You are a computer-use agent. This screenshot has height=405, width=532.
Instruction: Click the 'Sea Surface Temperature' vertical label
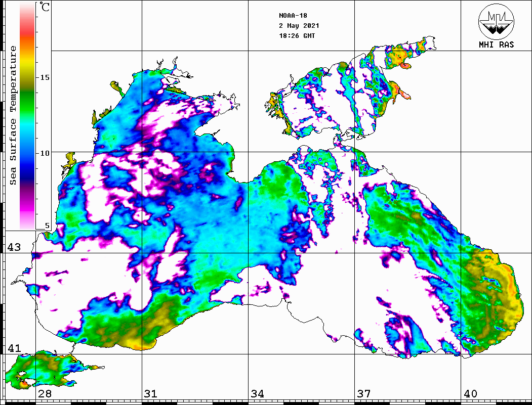[x=13, y=116]
